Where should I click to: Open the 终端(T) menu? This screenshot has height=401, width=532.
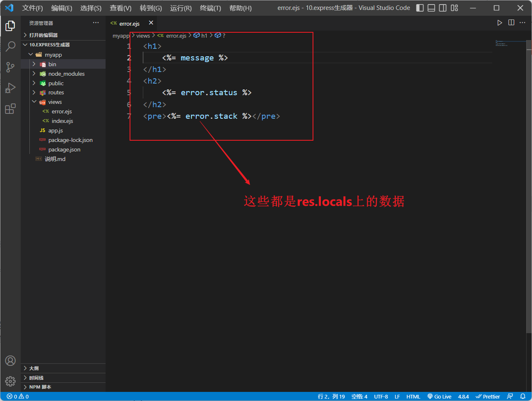pos(210,8)
